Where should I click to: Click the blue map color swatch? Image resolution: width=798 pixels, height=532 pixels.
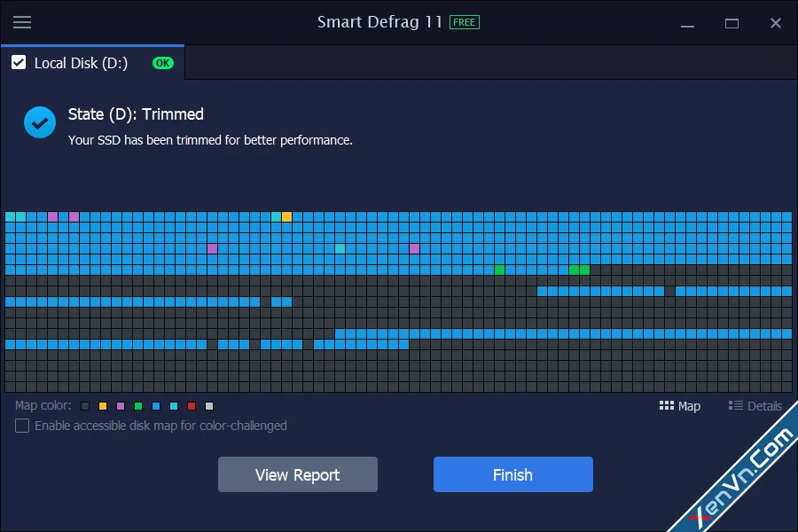(156, 406)
